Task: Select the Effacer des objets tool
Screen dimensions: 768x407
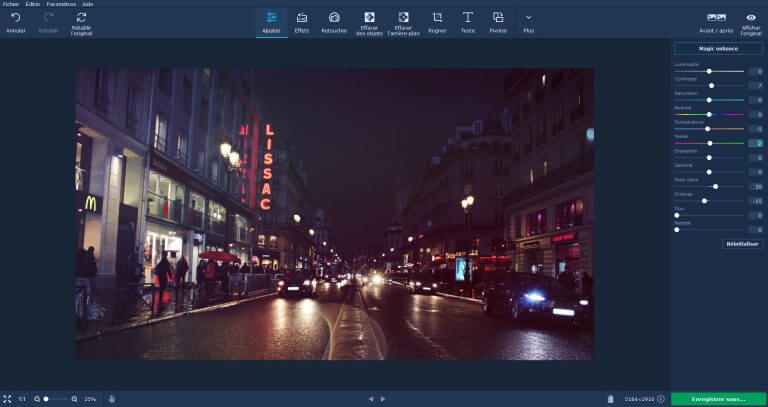Action: (369, 23)
